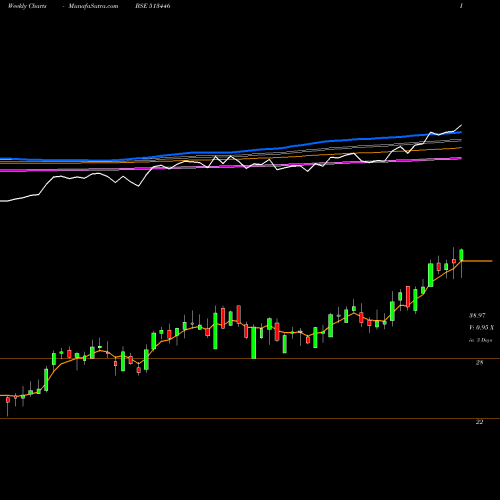
Task: Click the latest green candlestick at chart's right end
Action: coord(462,255)
